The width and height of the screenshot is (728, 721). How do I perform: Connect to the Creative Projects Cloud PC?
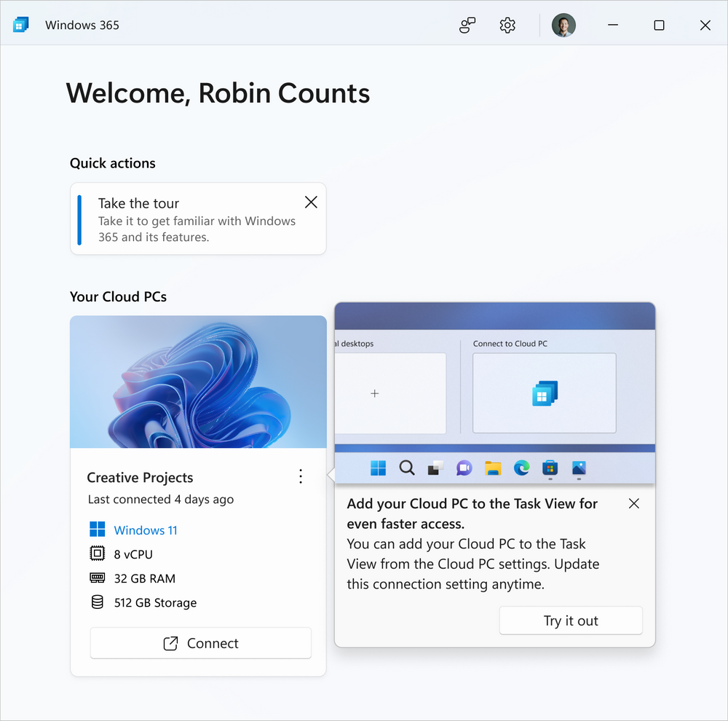click(x=200, y=643)
